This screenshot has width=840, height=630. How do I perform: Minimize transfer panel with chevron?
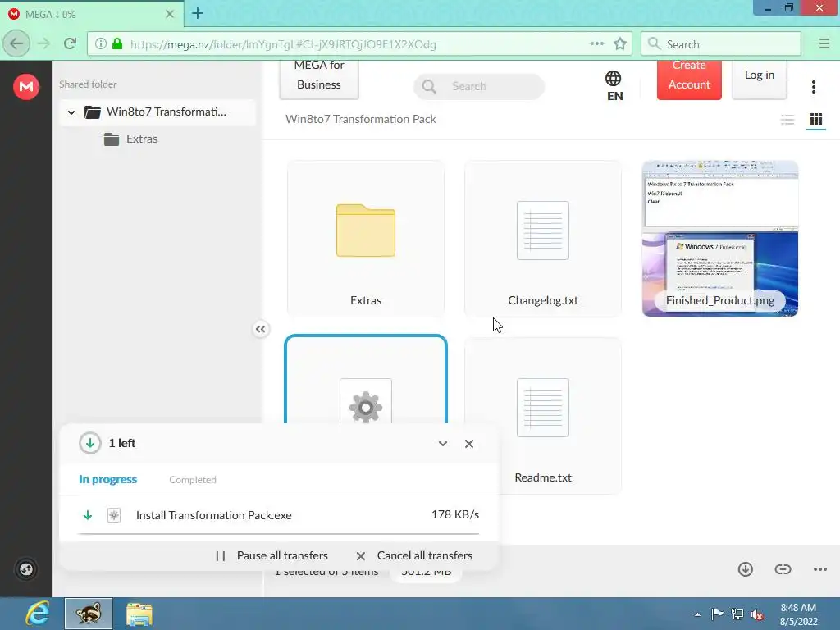(x=442, y=444)
